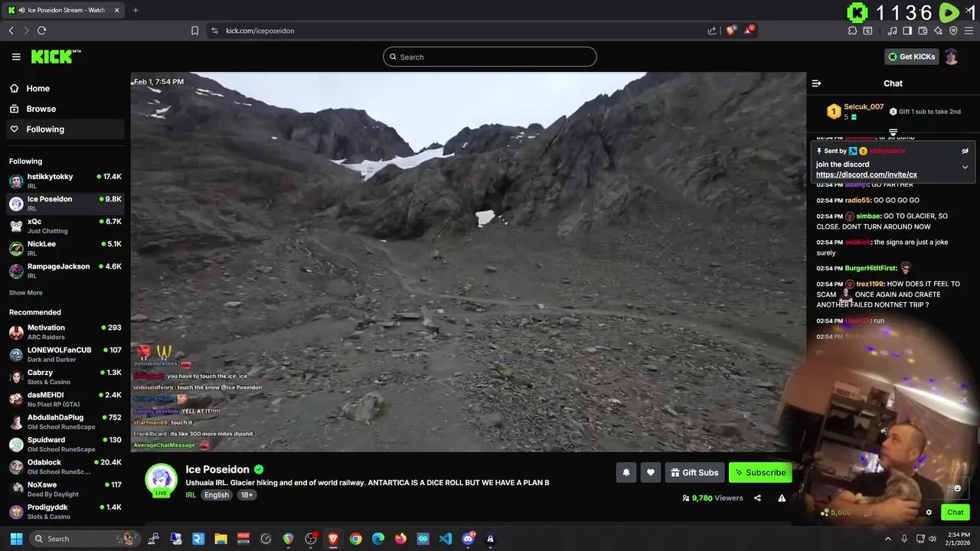Open Visual Studio Code from taskbar
This screenshot has height=551, width=980.
(x=446, y=539)
